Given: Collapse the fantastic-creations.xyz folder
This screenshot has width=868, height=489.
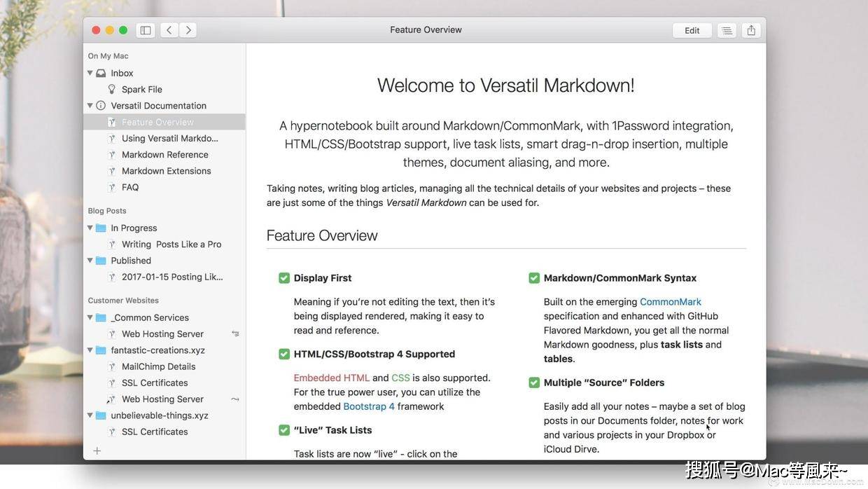Looking at the screenshot, I should point(90,350).
